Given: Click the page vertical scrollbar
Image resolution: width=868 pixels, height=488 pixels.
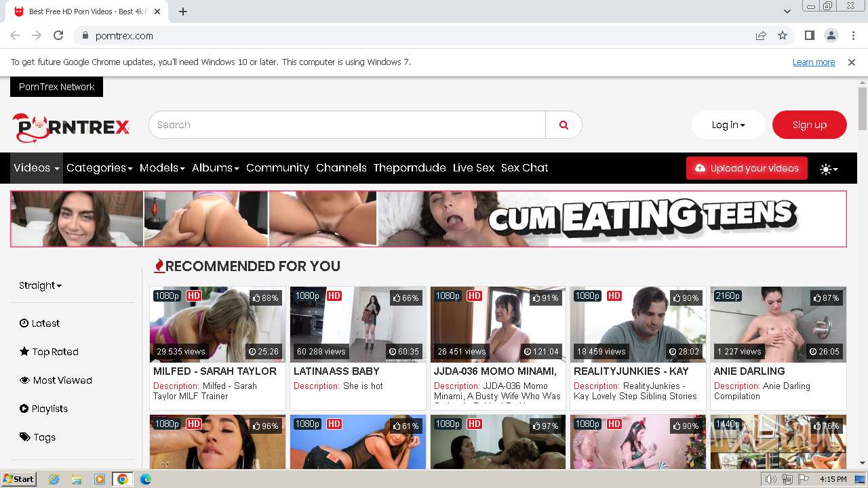Looking at the screenshot, I should tap(863, 272).
